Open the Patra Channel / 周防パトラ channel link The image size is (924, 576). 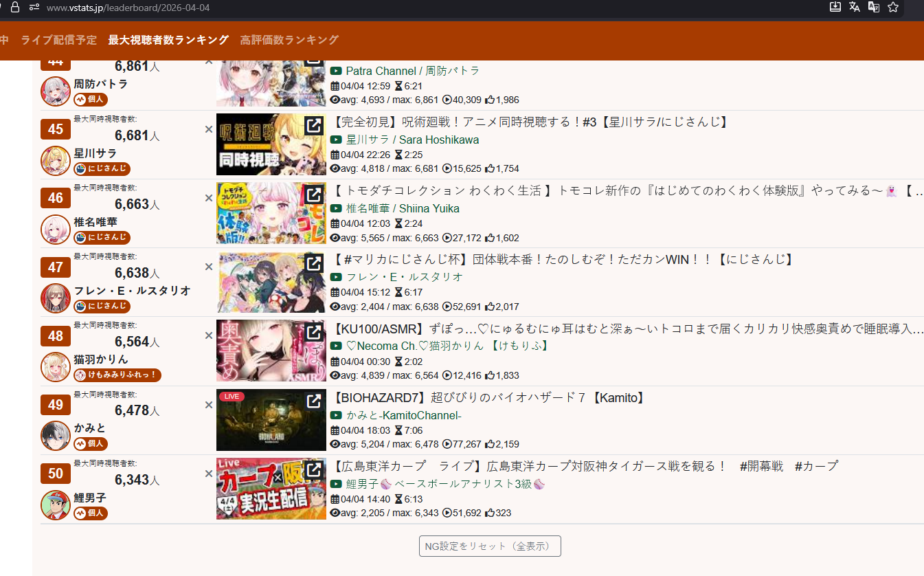click(x=413, y=71)
